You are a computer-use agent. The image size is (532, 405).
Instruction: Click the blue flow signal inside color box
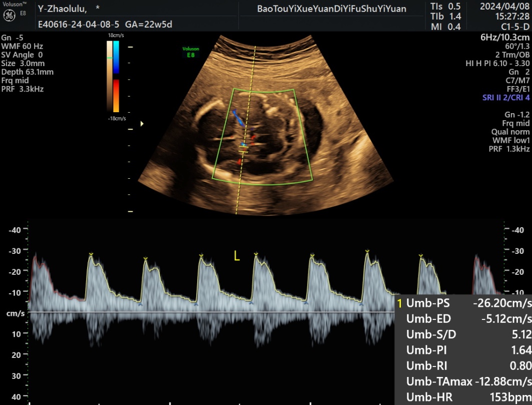coord(238,118)
